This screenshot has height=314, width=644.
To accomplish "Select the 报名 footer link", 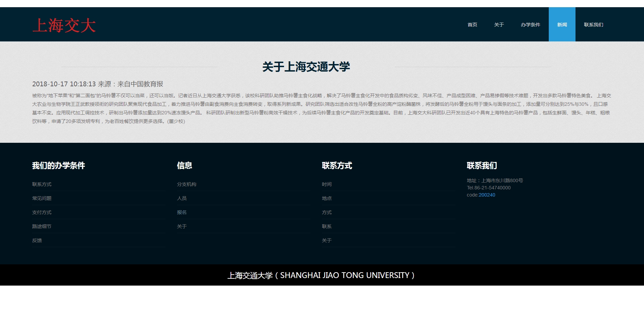I will coord(182,212).
